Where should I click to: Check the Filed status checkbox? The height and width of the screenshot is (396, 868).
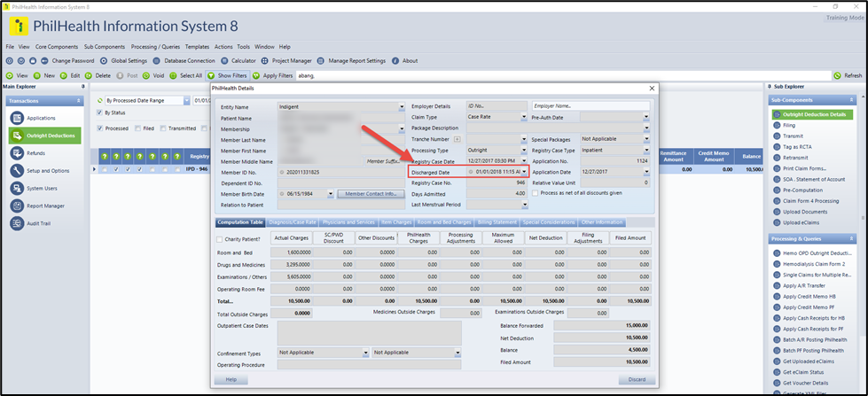tap(137, 128)
